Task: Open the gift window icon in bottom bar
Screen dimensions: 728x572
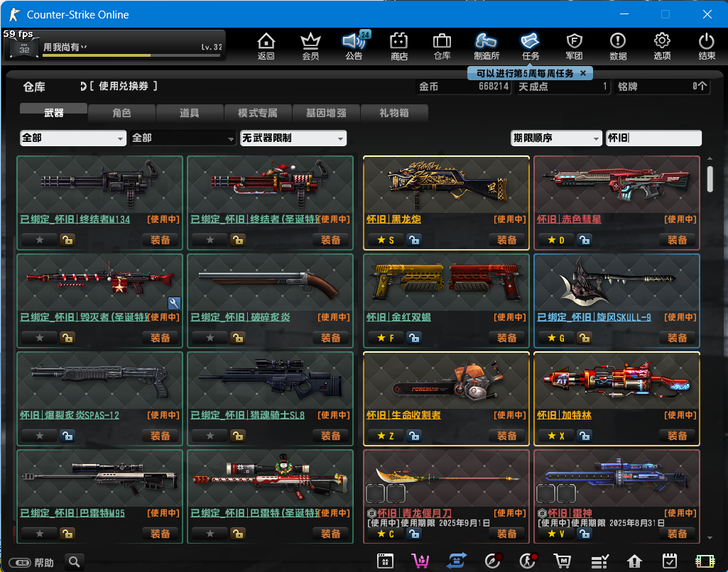Action: pyautogui.click(x=386, y=561)
